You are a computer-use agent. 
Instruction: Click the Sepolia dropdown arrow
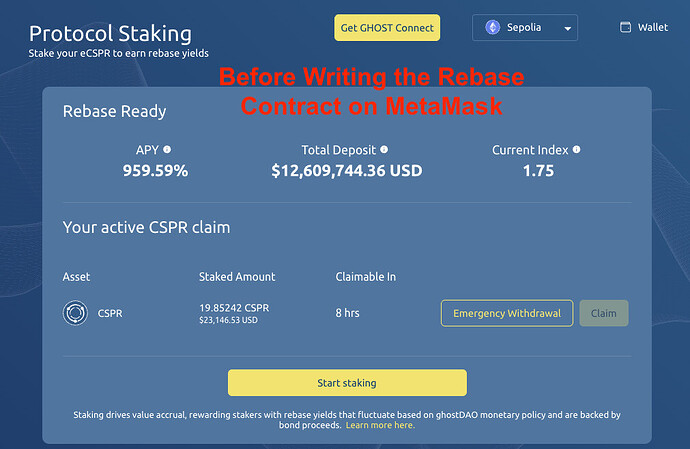point(568,29)
